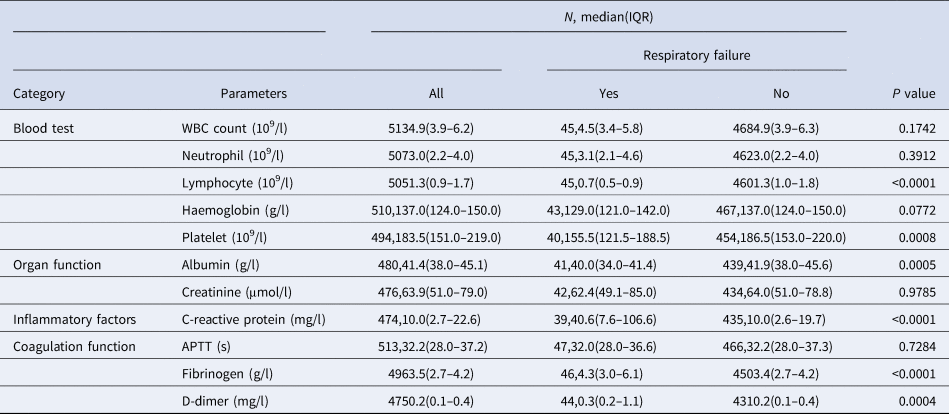Select the "Inflammatory factors" category cell
Image resolution: width=949 pixels, height=414 pixels.
pyautogui.click(x=72, y=319)
